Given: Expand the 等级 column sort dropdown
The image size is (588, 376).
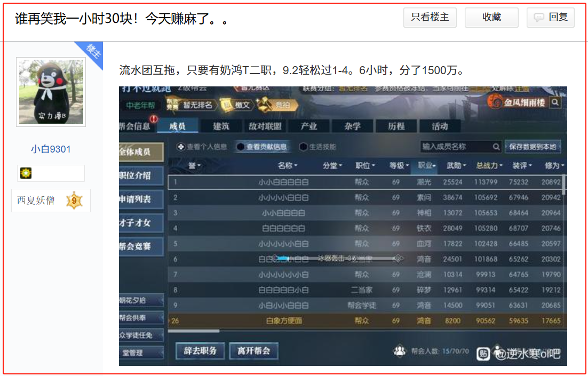Looking at the screenshot, I should (x=400, y=166).
